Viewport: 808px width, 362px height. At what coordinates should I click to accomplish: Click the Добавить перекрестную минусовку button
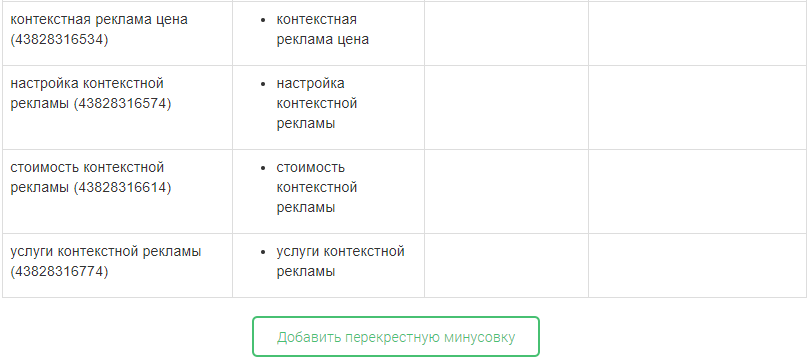tap(396, 337)
